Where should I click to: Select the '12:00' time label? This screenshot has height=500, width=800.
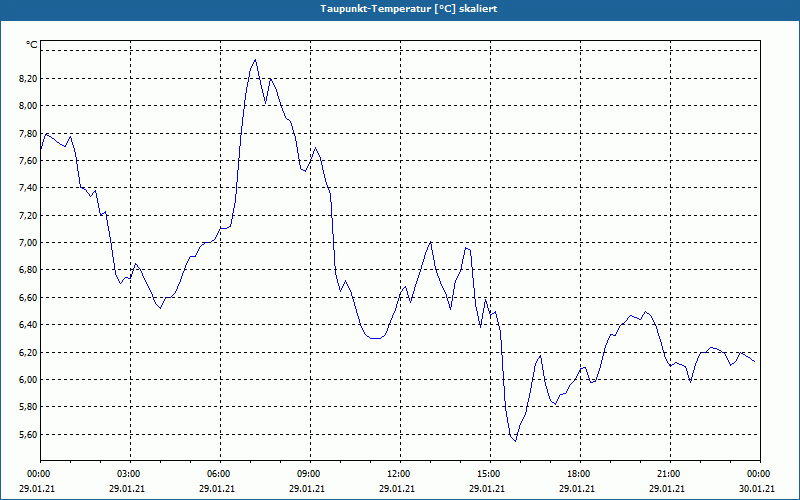(399, 474)
